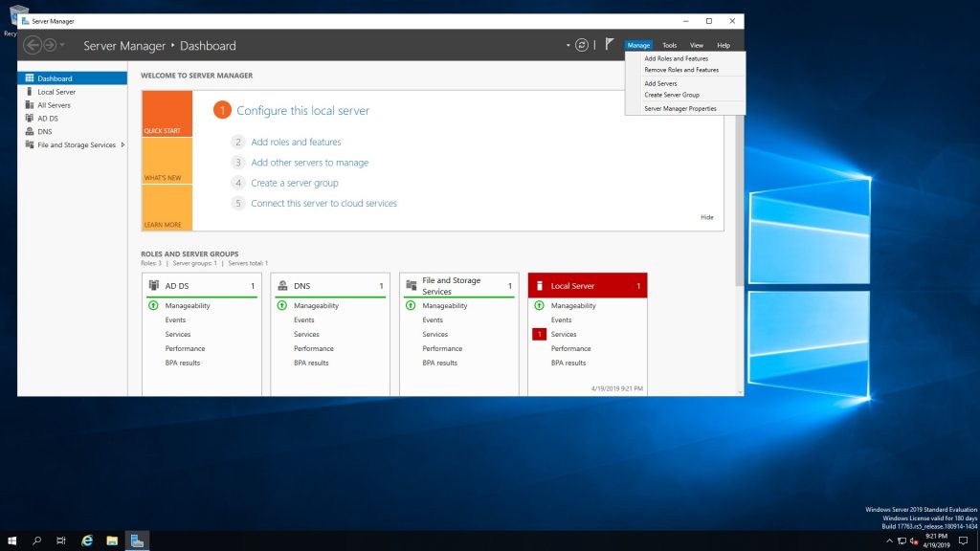980x551 pixels.
Task: Click Local Server icon in sidebar
Action: coord(30,91)
